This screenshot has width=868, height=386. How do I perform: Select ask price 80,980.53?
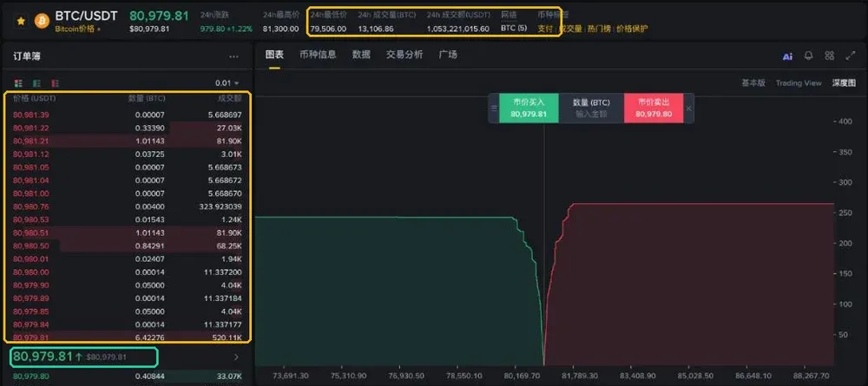pos(30,220)
